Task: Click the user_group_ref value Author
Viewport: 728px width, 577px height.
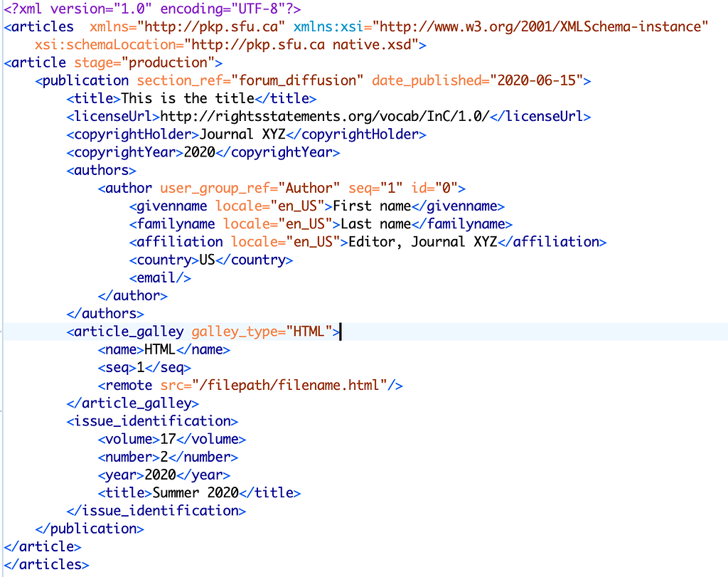Action: coord(309,188)
